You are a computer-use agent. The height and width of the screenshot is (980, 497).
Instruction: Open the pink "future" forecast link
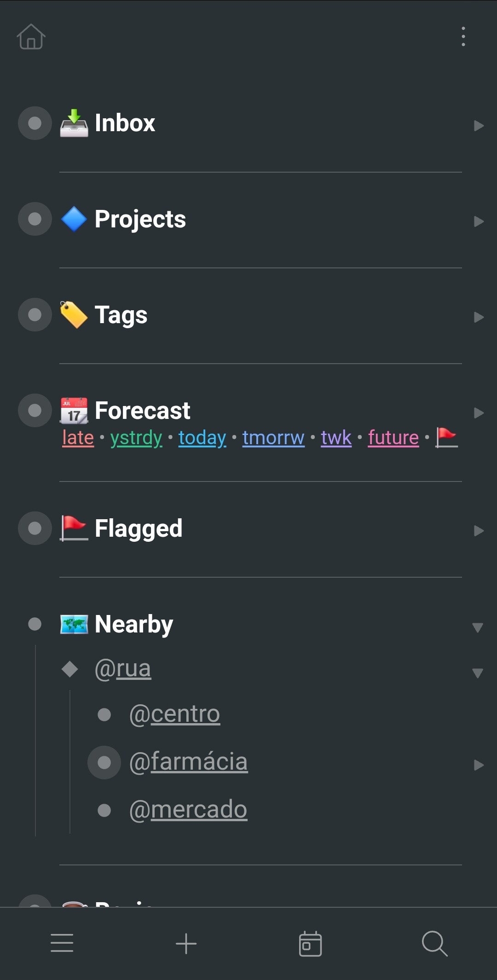pyautogui.click(x=393, y=438)
